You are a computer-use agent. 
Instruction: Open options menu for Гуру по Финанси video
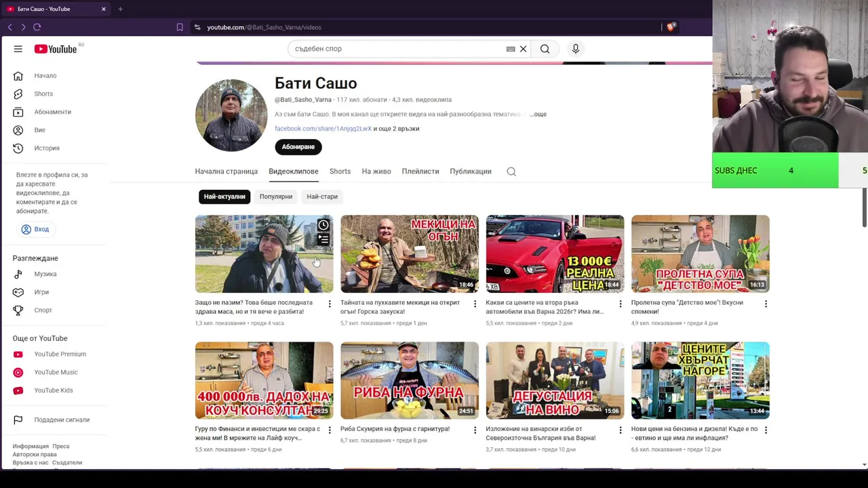[330, 430]
